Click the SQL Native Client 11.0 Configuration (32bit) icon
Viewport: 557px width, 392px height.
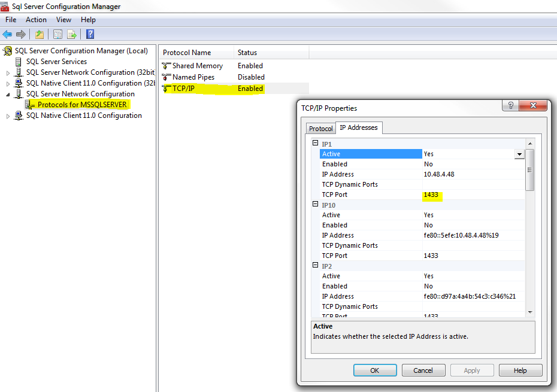pyautogui.click(x=19, y=83)
